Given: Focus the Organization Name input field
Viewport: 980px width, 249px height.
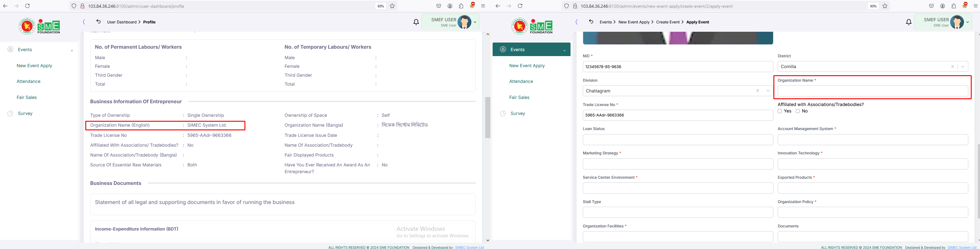Looking at the screenshot, I should [x=873, y=91].
